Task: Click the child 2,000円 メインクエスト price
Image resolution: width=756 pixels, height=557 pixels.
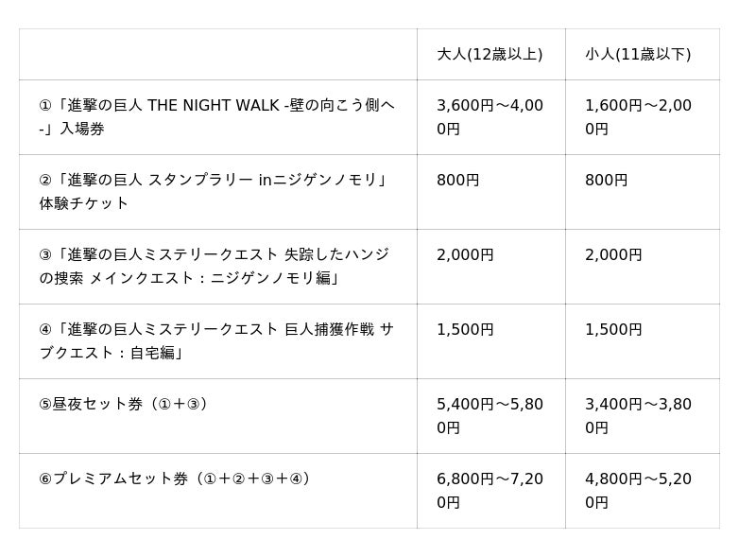Action: (x=613, y=254)
